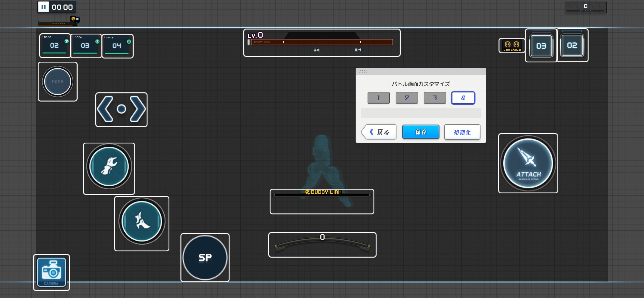Screen dimensions: 644x298
Task: Select the LINK GAUGE icon
Action: [512, 46]
